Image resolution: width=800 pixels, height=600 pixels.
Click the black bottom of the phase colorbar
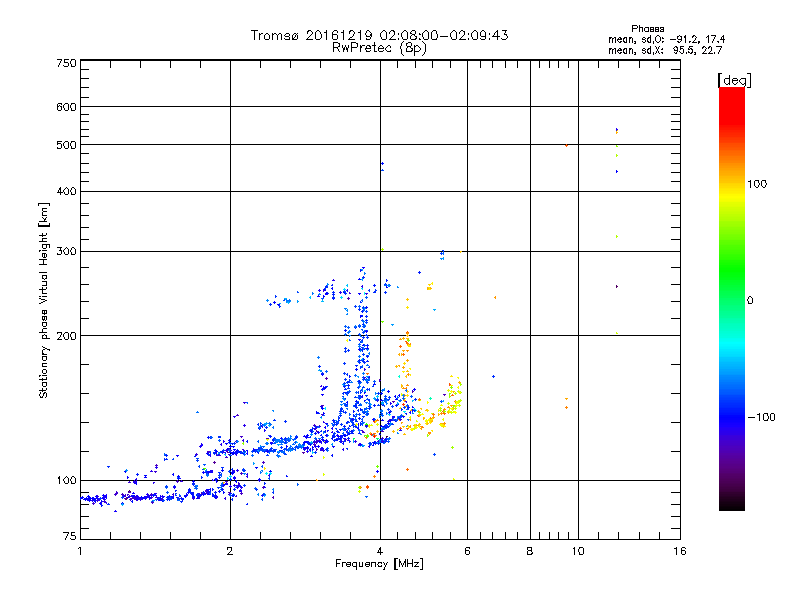point(732,503)
